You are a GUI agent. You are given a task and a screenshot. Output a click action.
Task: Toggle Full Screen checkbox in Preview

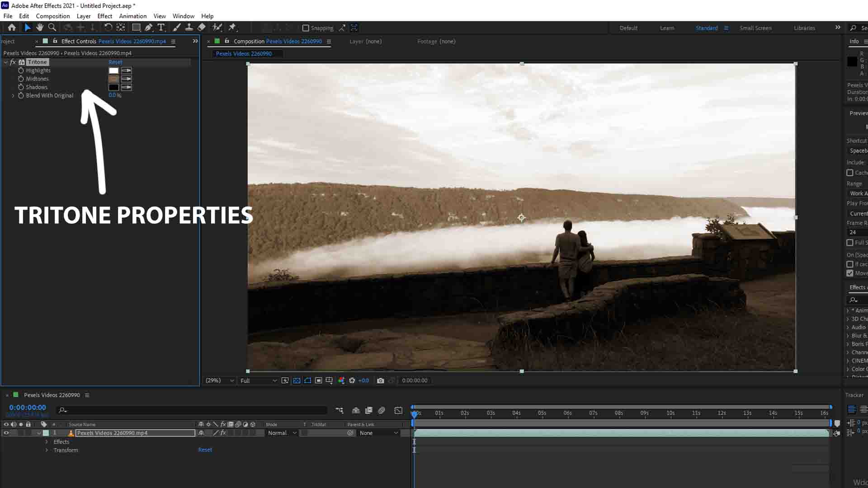point(850,243)
